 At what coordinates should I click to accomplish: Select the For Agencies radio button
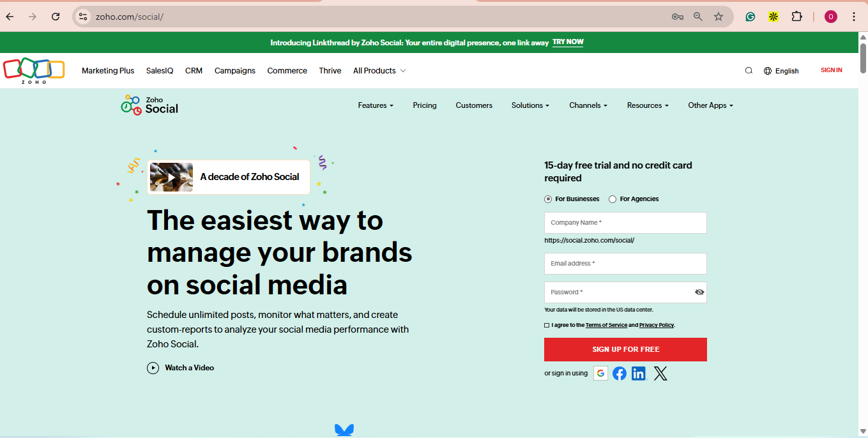[x=613, y=199]
